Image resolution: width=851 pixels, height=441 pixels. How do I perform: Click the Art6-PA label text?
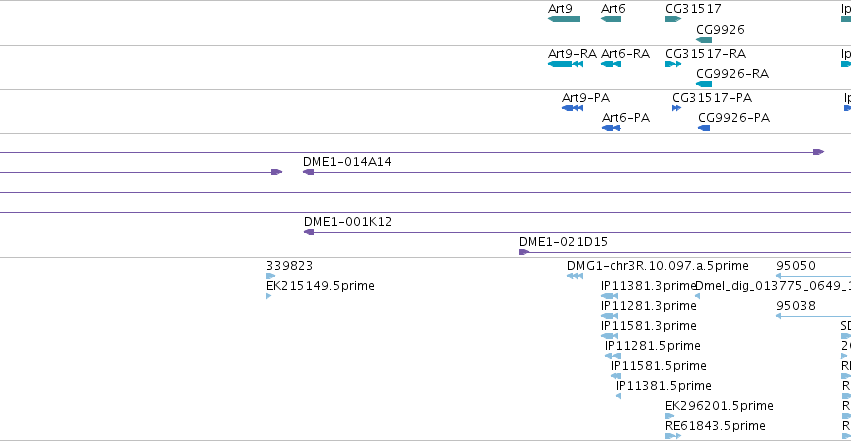pyautogui.click(x=626, y=118)
